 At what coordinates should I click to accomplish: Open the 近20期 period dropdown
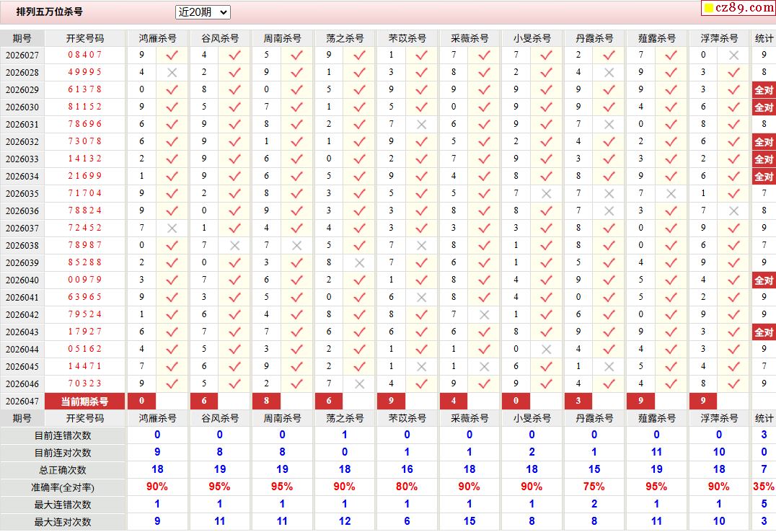[x=203, y=12]
